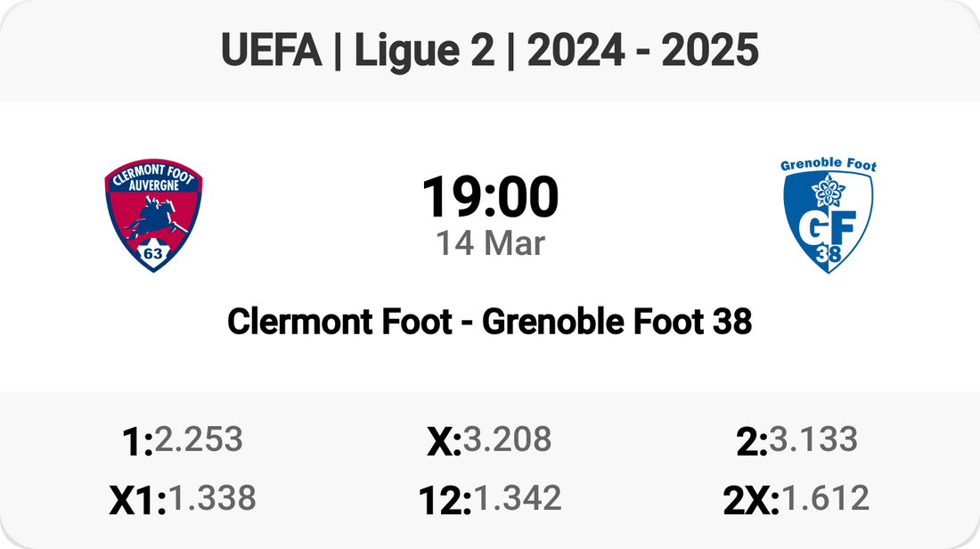The width and height of the screenshot is (980, 549).
Task: Select the 3.208 draw odds
Action: pyautogui.click(x=507, y=438)
